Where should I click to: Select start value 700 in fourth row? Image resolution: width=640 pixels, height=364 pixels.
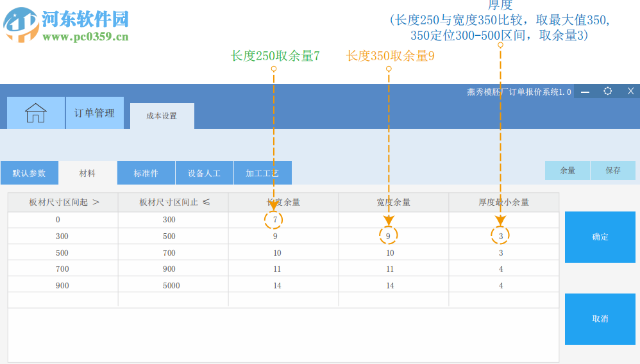pos(63,269)
